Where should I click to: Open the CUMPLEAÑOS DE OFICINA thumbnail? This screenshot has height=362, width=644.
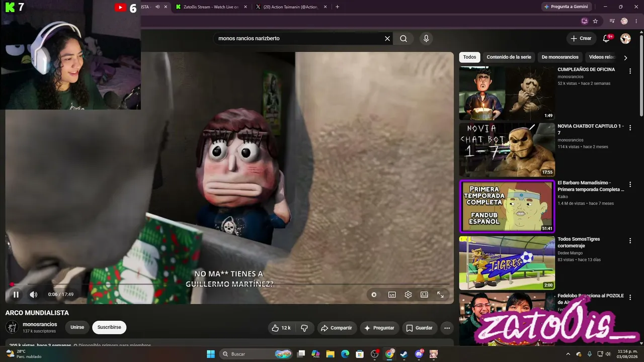[507, 94]
